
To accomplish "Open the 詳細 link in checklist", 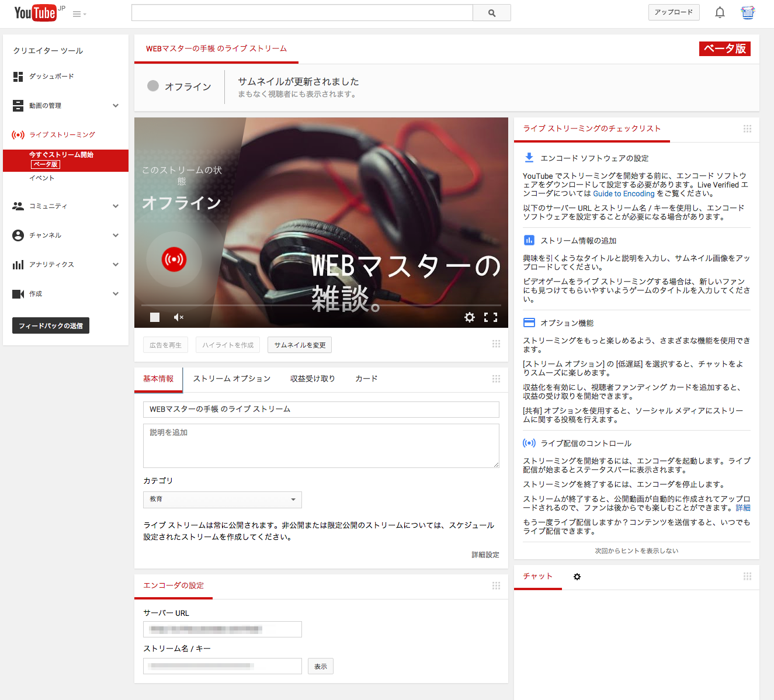I will tap(743, 508).
